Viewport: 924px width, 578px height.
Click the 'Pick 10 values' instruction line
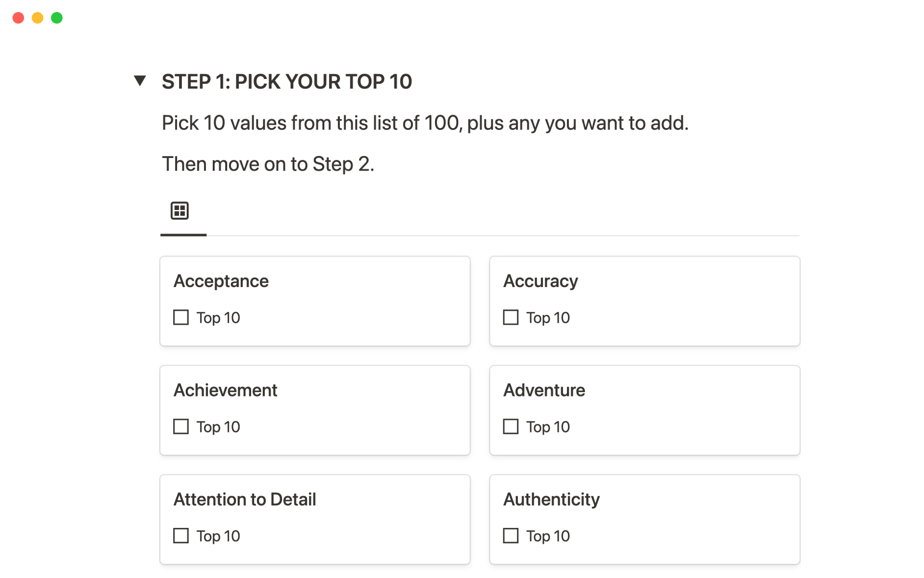pyautogui.click(x=425, y=123)
